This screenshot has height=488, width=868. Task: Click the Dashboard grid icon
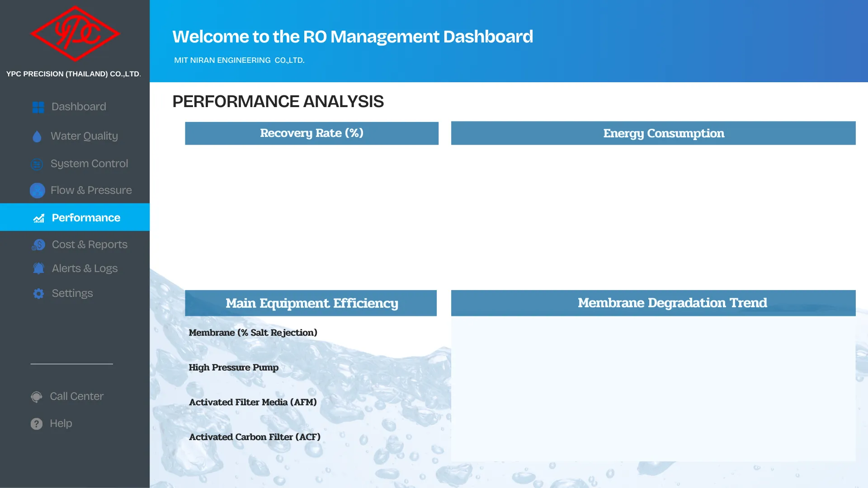click(x=38, y=107)
